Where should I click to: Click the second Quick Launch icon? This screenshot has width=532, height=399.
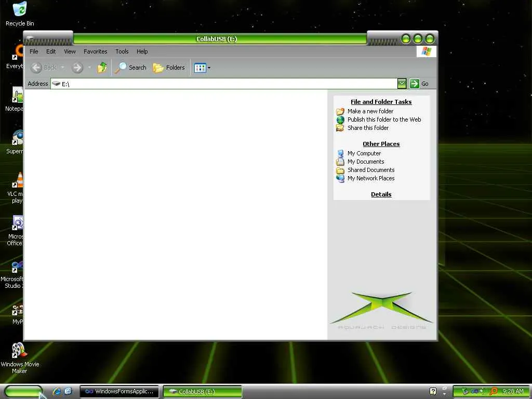(68, 392)
